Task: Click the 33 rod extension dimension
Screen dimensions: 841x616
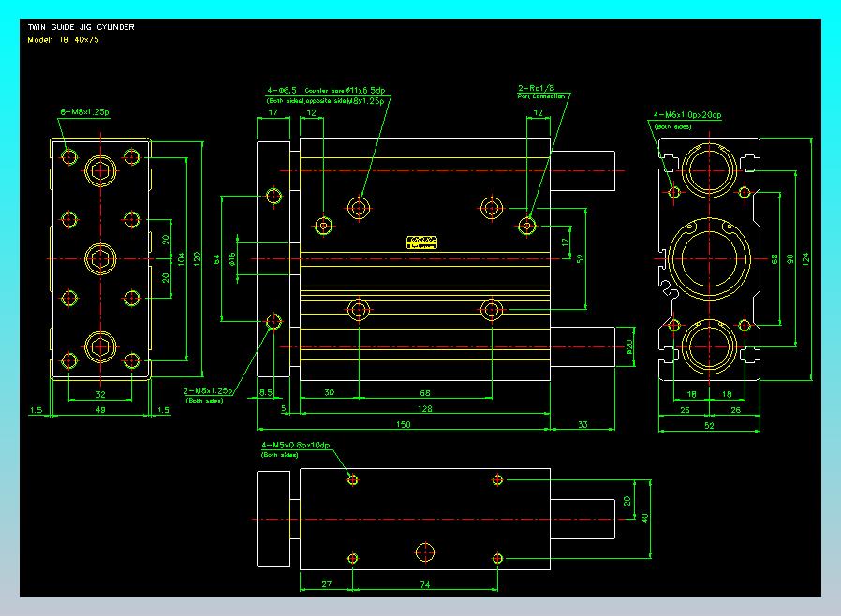Action: coord(583,424)
